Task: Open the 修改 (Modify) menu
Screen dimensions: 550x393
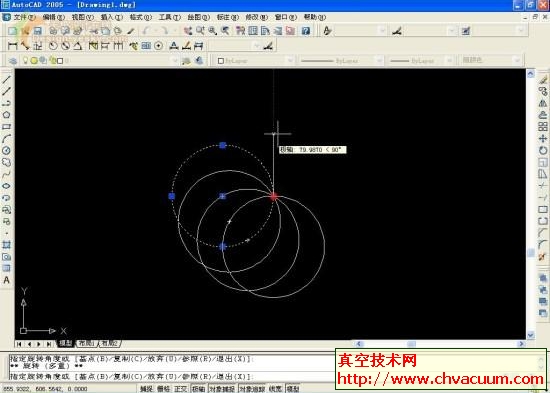Action: tap(256, 17)
